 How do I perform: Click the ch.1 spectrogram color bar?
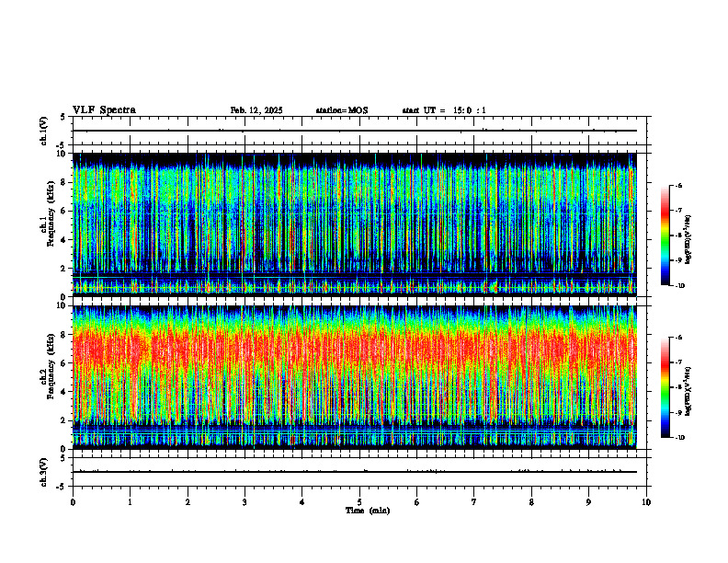click(x=665, y=236)
